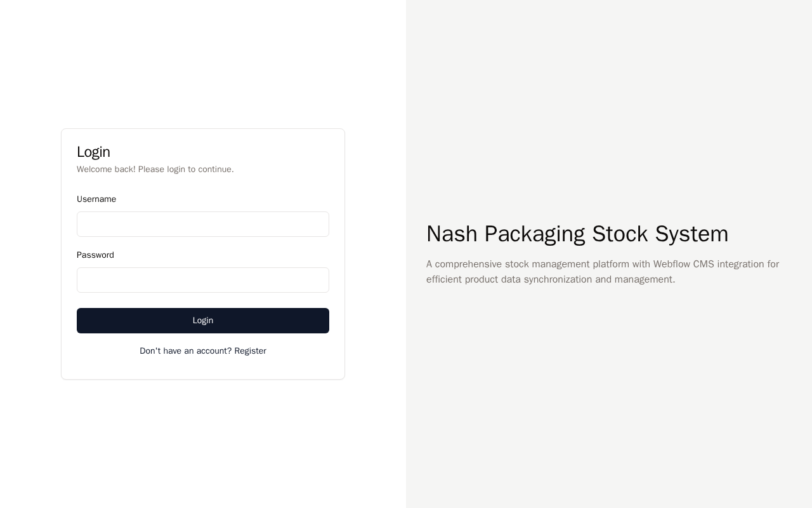
Task: Open the Register link
Action: pyautogui.click(x=250, y=351)
